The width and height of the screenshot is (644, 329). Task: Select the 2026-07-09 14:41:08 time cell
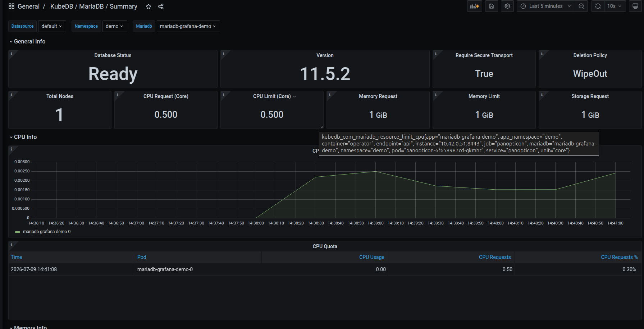point(72,269)
